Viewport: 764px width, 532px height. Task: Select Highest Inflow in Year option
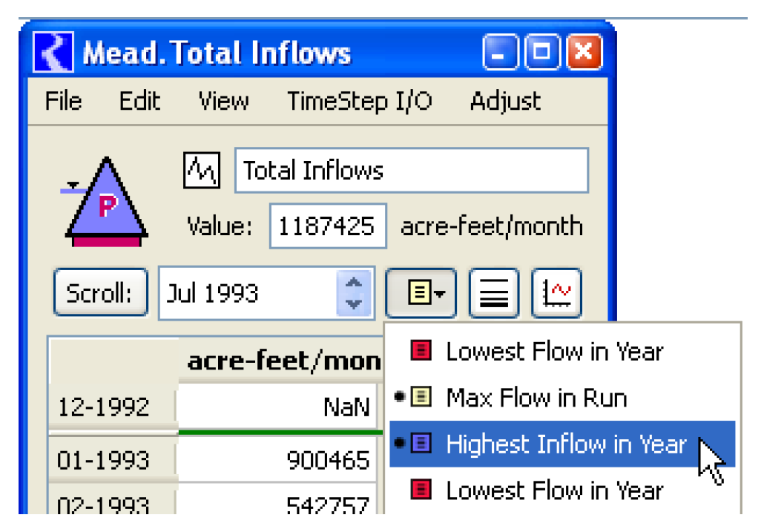[x=564, y=444]
